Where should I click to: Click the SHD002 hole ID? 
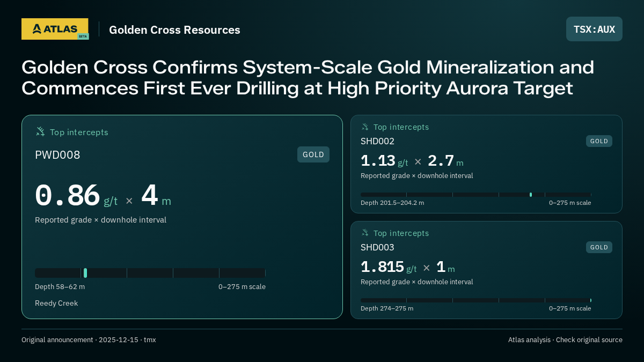point(377,141)
